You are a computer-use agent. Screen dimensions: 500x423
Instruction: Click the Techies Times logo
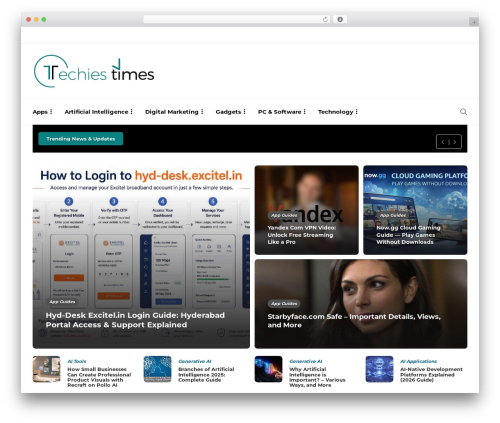coord(94,71)
